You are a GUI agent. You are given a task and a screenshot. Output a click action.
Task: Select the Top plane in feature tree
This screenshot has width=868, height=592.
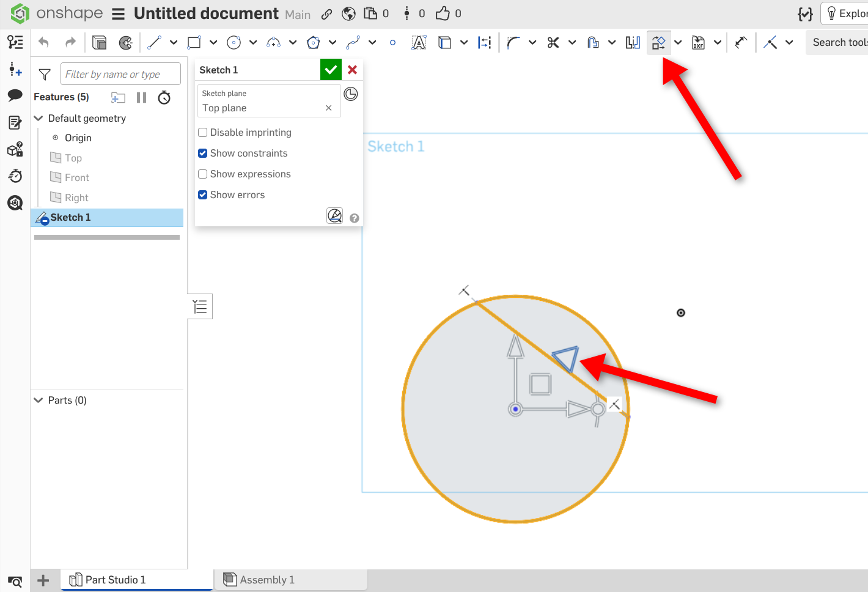pyautogui.click(x=73, y=158)
